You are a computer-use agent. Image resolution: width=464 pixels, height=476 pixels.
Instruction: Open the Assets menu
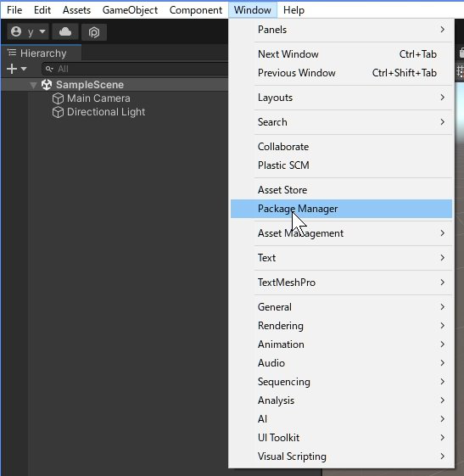[76, 10]
